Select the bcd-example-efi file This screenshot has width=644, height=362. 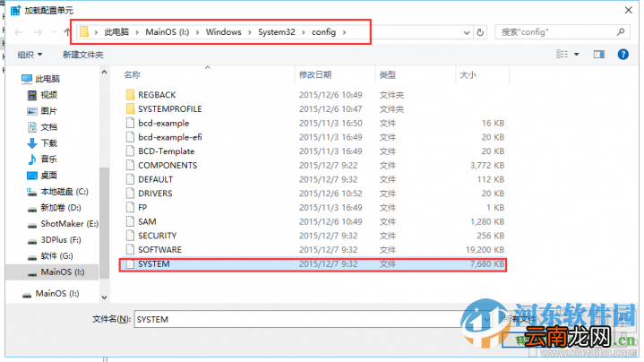(314, 137)
